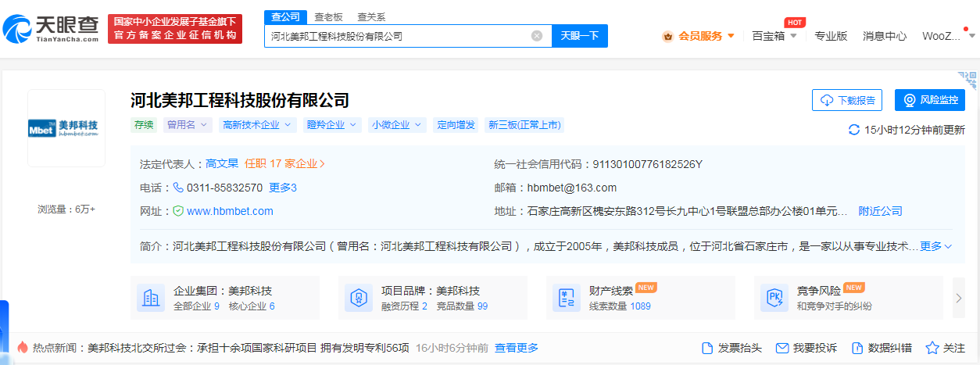
Task: Open 融资历程 2 entry
Action: tap(404, 306)
